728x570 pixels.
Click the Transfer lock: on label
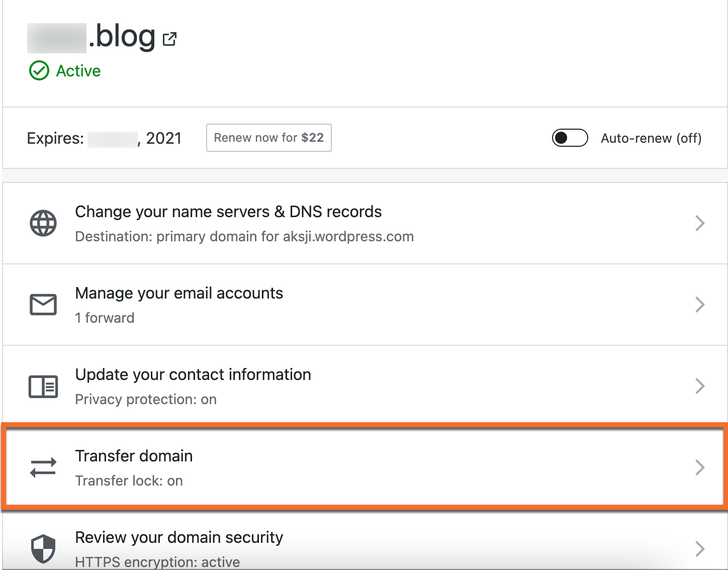point(129,481)
